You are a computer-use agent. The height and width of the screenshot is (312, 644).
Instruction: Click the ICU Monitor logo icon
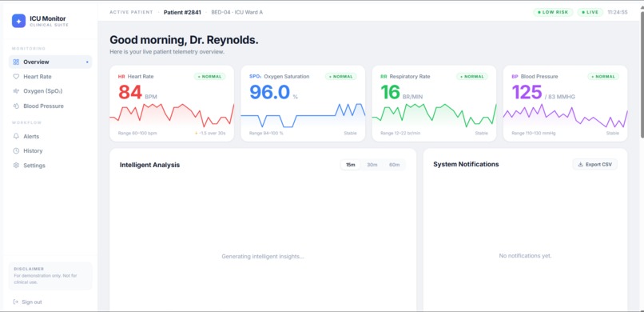pyautogui.click(x=18, y=21)
